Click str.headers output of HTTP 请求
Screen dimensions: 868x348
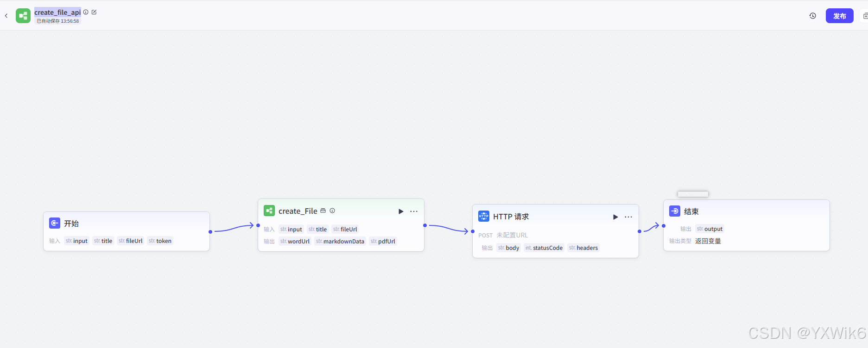583,248
